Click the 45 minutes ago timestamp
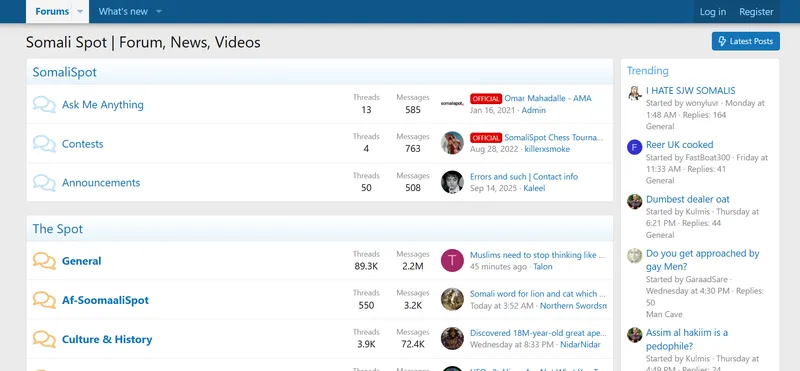Viewport: 800px width, 371px height. (x=498, y=266)
